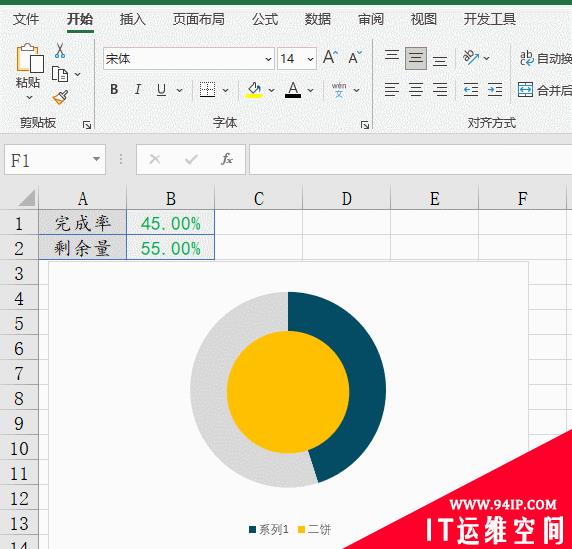Image resolution: width=572 pixels, height=549 pixels.
Task: Switch to the 插入 ribbon tab
Action: 133,19
